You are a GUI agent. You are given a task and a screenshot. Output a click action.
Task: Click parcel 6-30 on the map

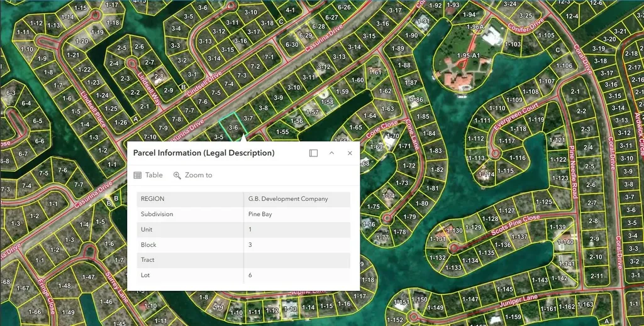point(292,45)
